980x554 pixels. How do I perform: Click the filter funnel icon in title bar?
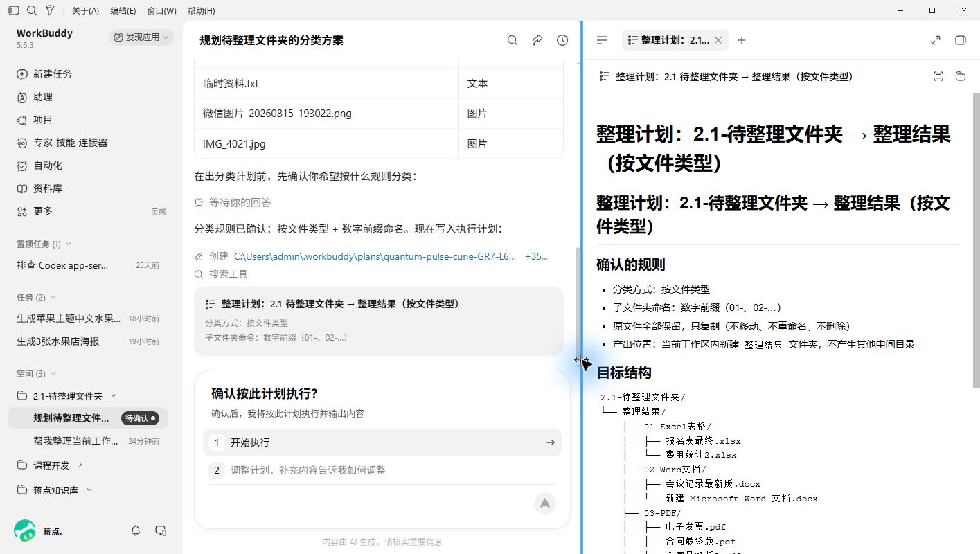50,10
